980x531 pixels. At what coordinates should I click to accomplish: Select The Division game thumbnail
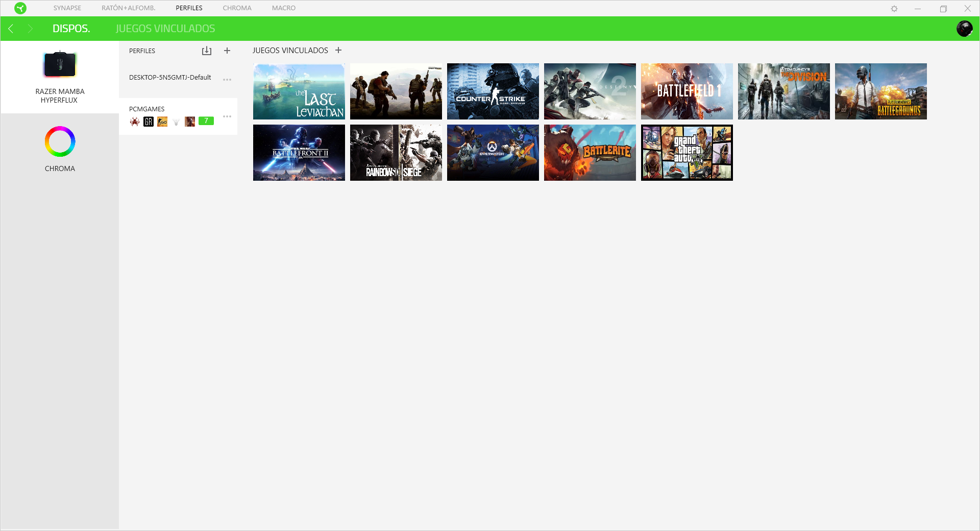[x=784, y=91]
